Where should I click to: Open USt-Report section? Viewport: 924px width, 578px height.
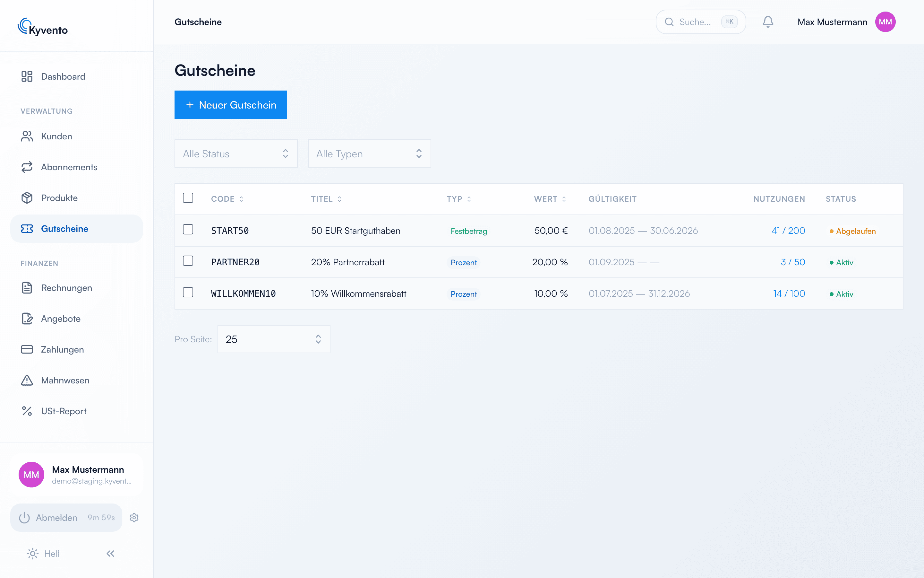pos(77,411)
